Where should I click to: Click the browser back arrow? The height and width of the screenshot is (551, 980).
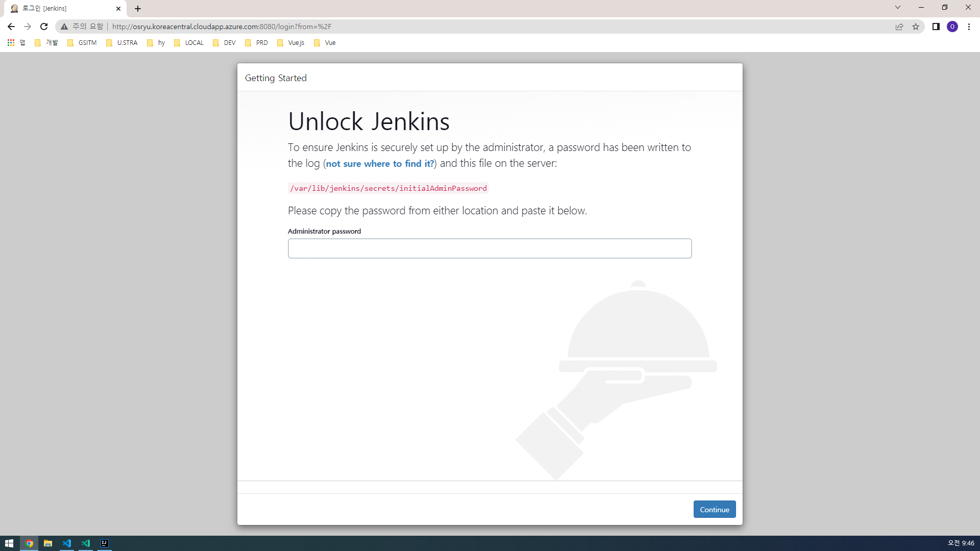11,27
